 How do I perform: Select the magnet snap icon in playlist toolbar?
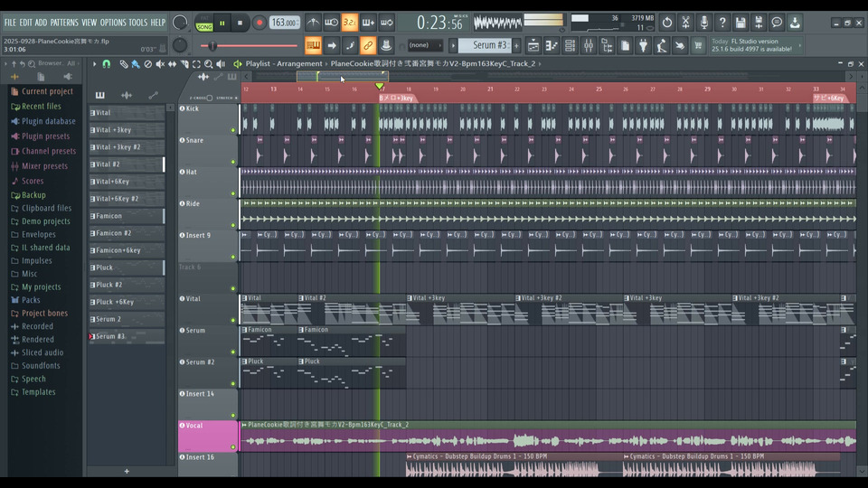pyautogui.click(x=107, y=64)
